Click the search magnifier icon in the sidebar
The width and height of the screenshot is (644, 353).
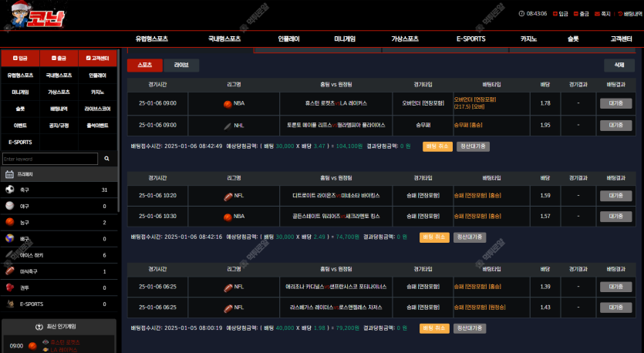(x=108, y=159)
